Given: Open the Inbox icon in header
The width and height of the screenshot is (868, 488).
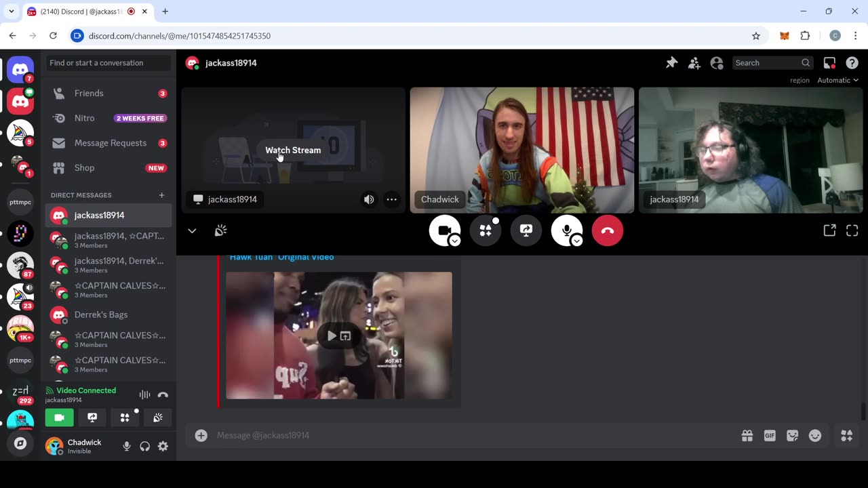Looking at the screenshot, I should point(829,62).
